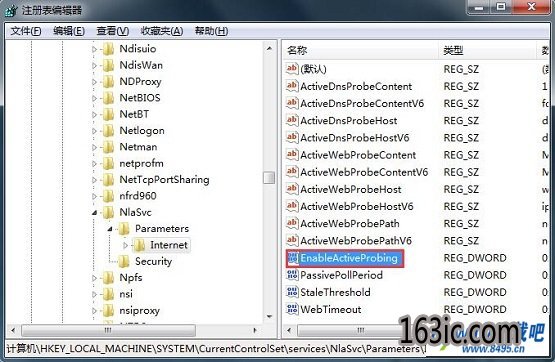Click the WebTimeout DWORD icon

tap(292, 309)
